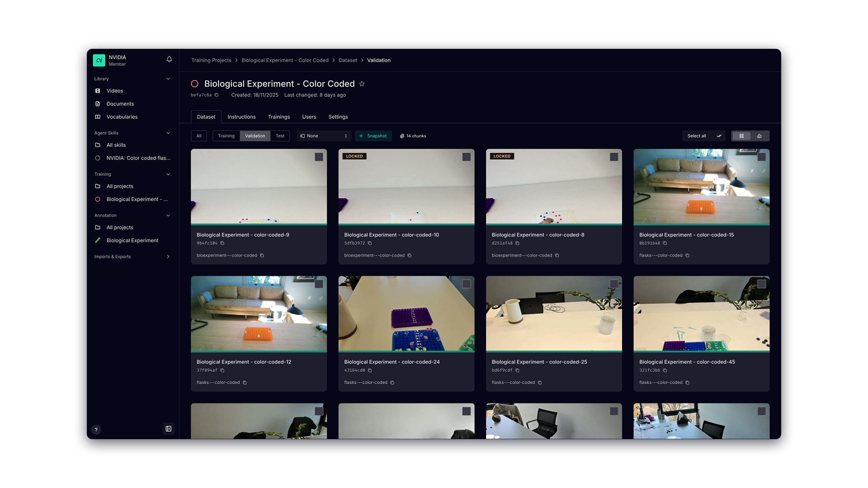Copy ID 321fc3b6 of color-coded-45
868x488 pixels.
tap(665, 370)
